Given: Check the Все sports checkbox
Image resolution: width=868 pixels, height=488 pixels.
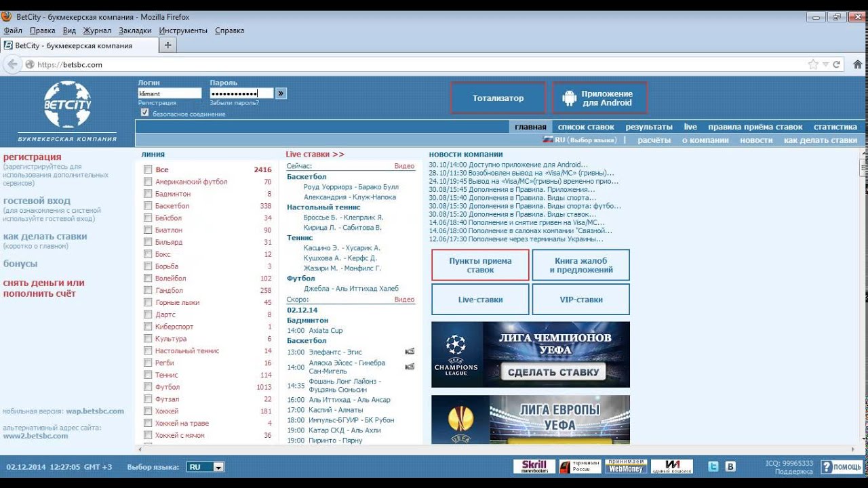Looking at the screenshot, I should click(148, 169).
